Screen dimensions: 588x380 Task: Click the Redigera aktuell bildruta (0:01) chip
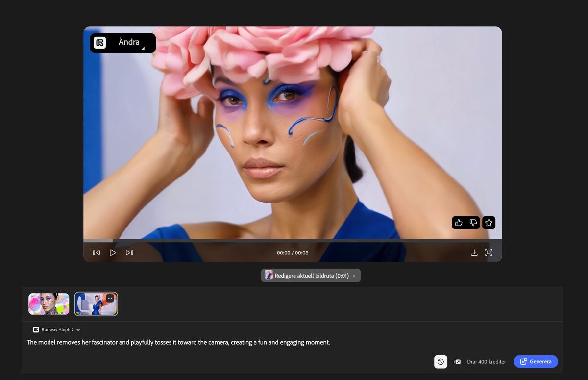(311, 276)
